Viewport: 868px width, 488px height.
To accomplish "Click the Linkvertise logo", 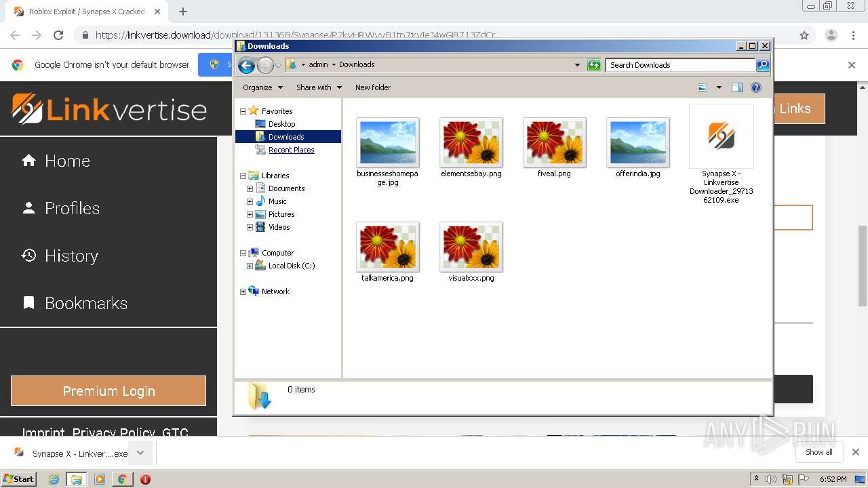I will pos(109,109).
